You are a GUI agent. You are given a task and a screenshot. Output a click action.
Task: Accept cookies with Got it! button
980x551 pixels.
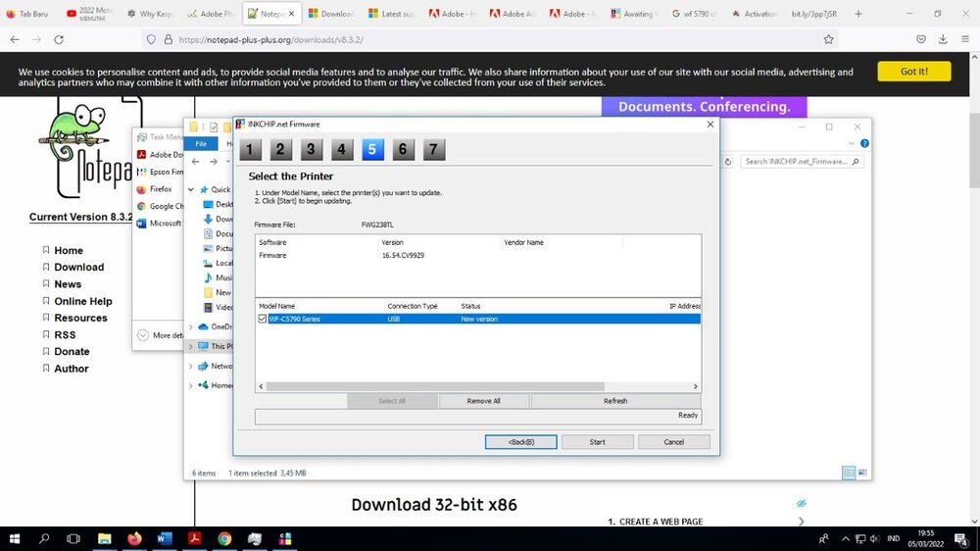[913, 72]
